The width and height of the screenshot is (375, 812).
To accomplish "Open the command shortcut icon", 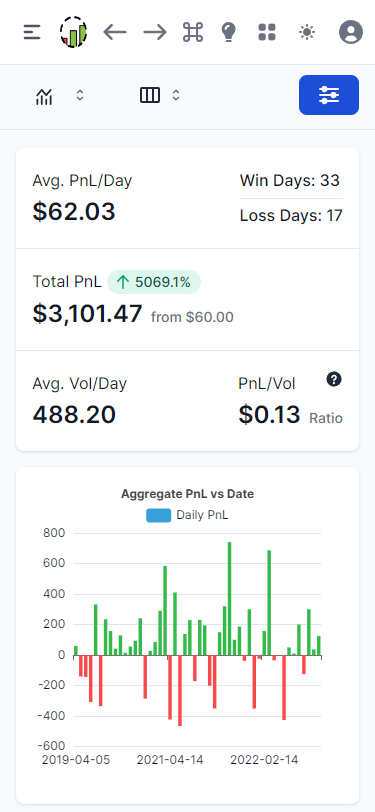I will (x=193, y=32).
